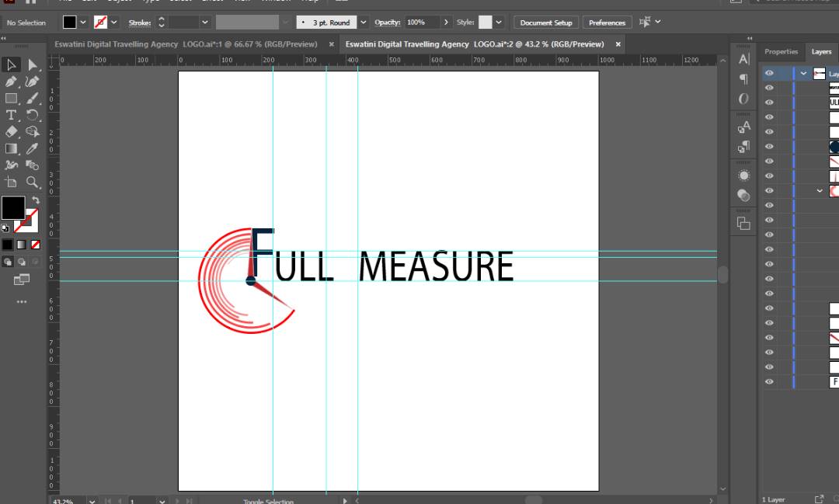This screenshot has width=839, height=504.
Task: Swap fill and stroke colors
Action: [35, 200]
